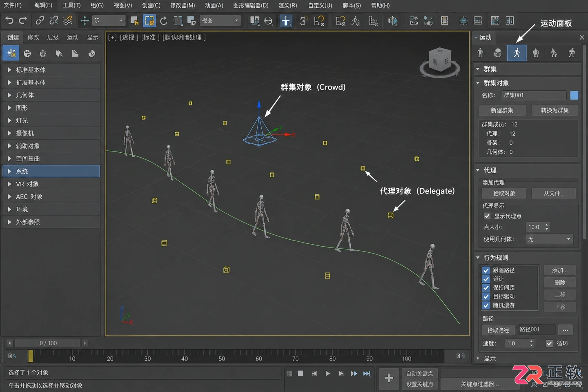The image size is (588, 392).
Task: Open the 文件(F) menu
Action: click(x=13, y=5)
